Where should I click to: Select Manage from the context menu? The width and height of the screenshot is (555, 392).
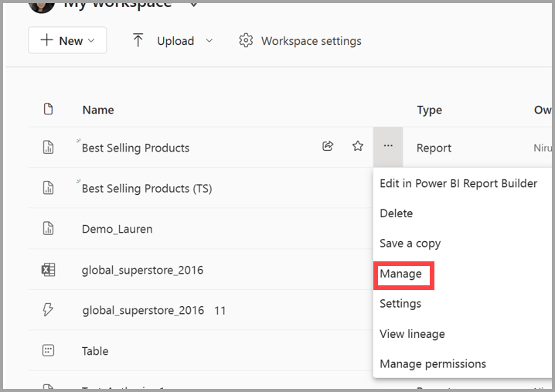[x=400, y=274]
